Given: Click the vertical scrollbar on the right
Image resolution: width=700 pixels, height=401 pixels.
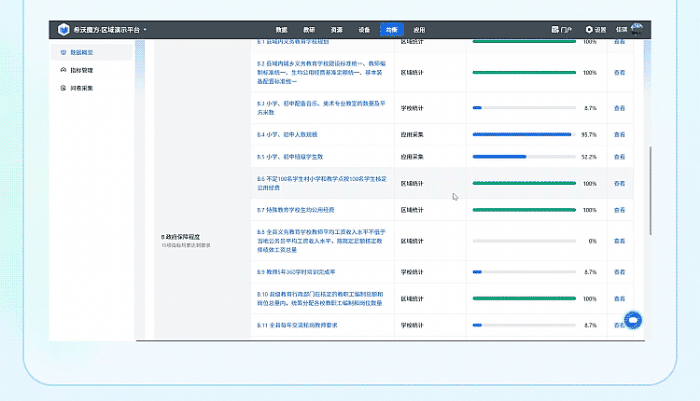Looking at the screenshot, I should point(651,190).
